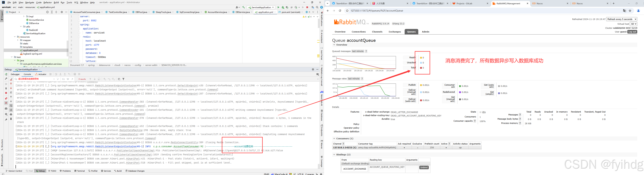
Task: Click the yellow Ready legend swatch
Action: click(x=421, y=58)
